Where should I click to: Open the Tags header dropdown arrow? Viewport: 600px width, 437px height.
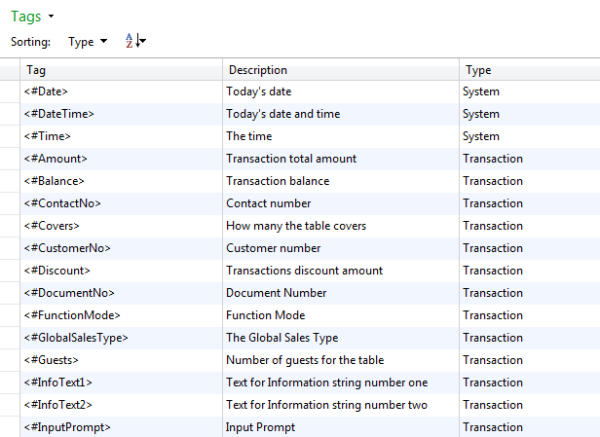coord(51,17)
